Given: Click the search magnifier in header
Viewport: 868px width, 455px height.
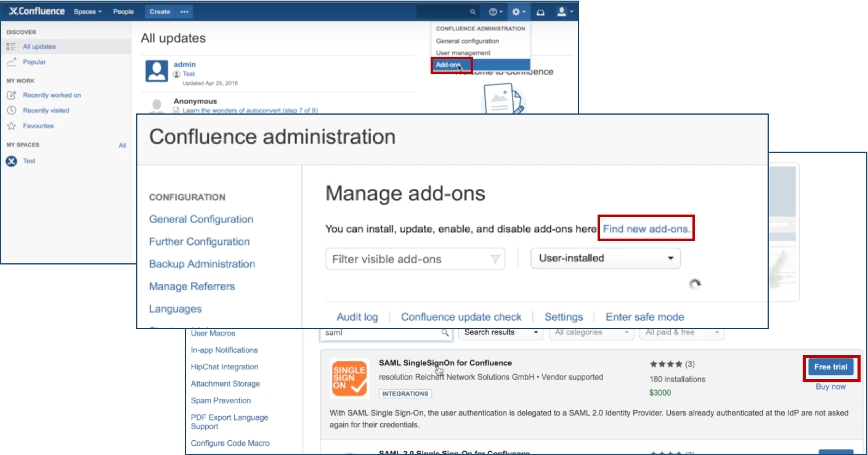Looking at the screenshot, I should coord(473,12).
